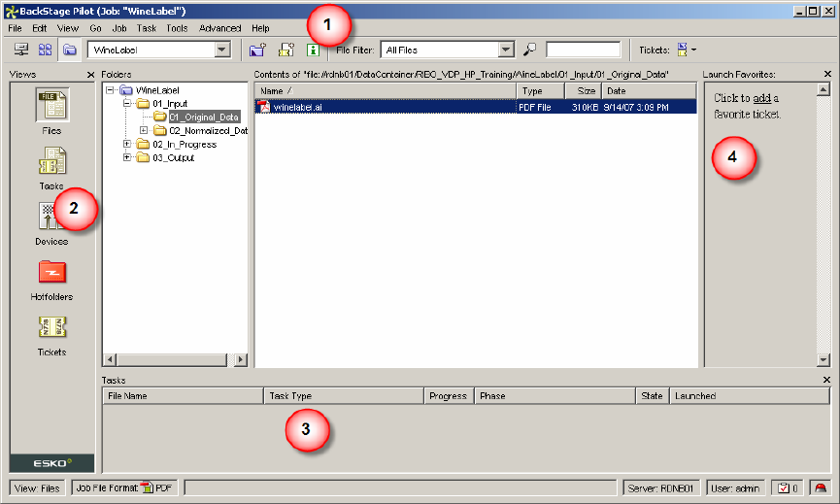The height and width of the screenshot is (504, 840).
Task: Close the Views panel
Action: tap(90, 75)
